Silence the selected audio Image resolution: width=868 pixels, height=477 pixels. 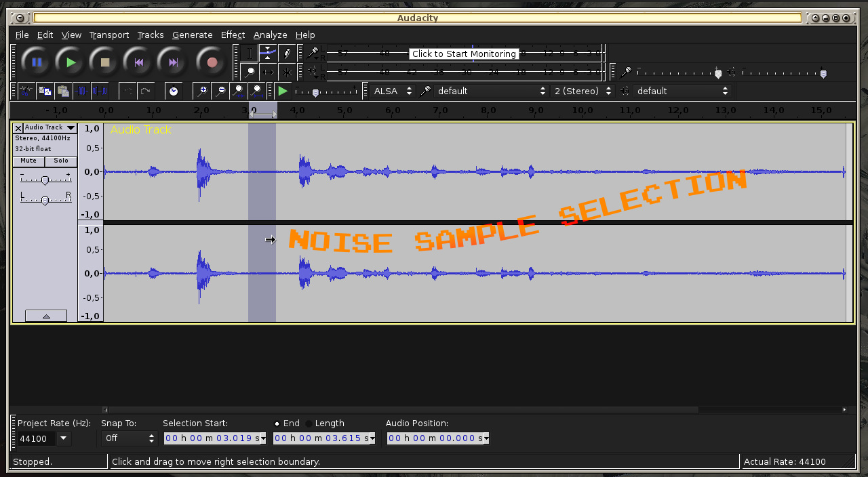(99, 91)
